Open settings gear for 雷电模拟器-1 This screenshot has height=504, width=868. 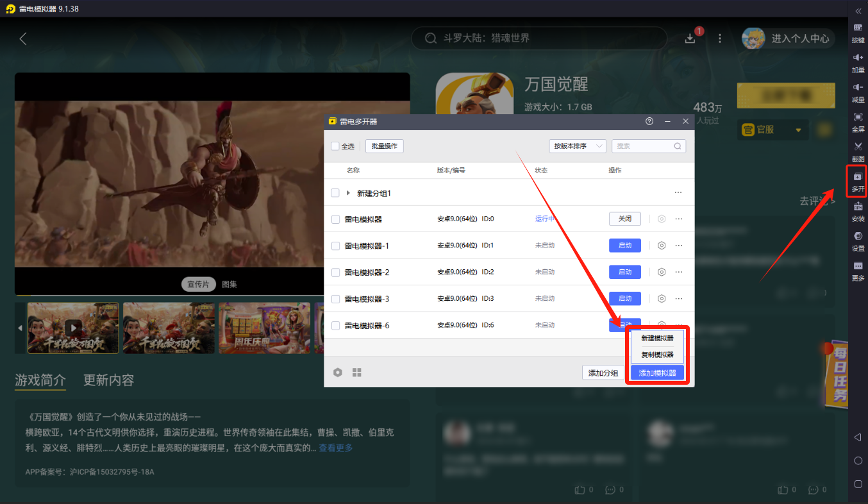(662, 246)
